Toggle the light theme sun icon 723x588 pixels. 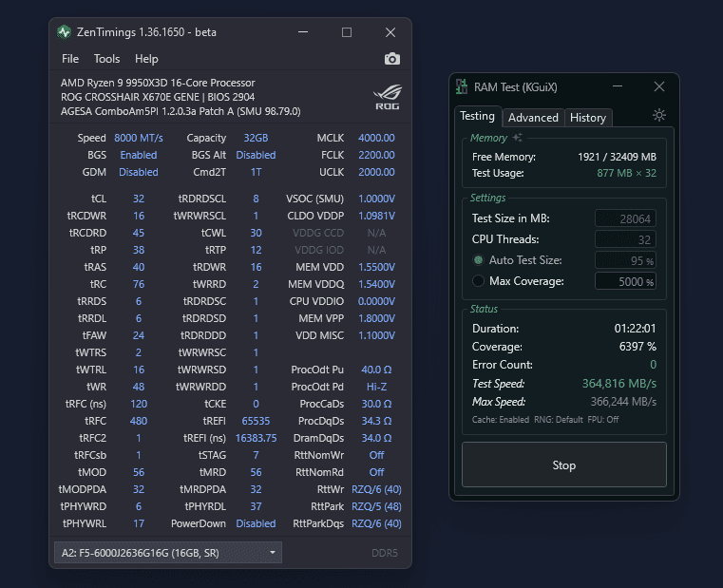(659, 116)
